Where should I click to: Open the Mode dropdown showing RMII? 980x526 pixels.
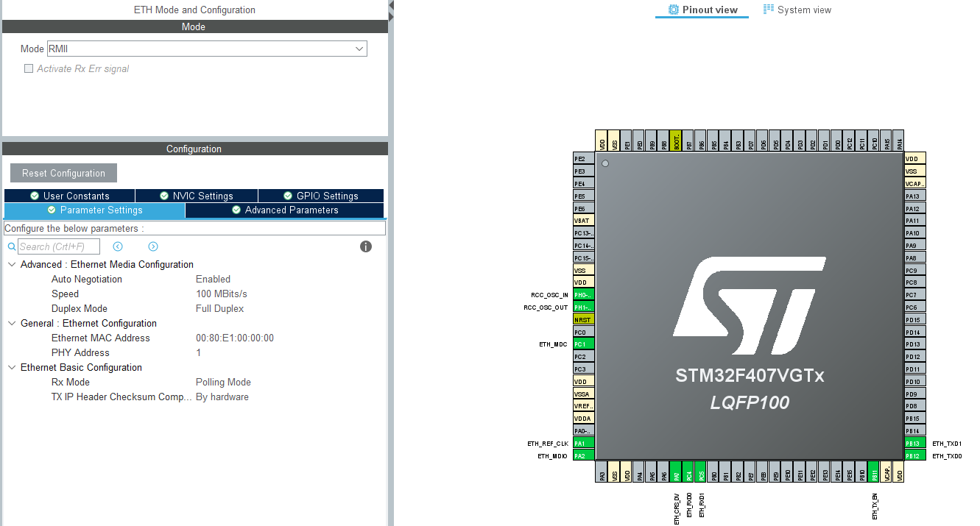click(359, 49)
